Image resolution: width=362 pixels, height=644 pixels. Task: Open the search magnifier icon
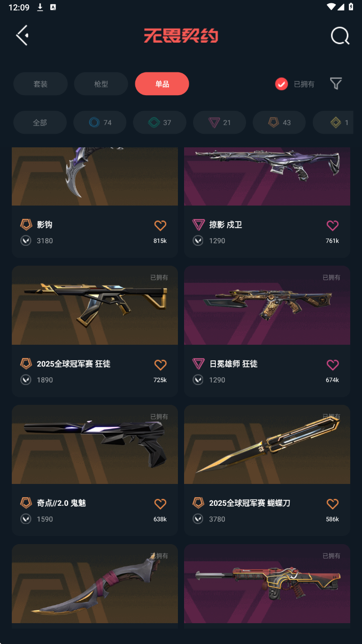340,36
